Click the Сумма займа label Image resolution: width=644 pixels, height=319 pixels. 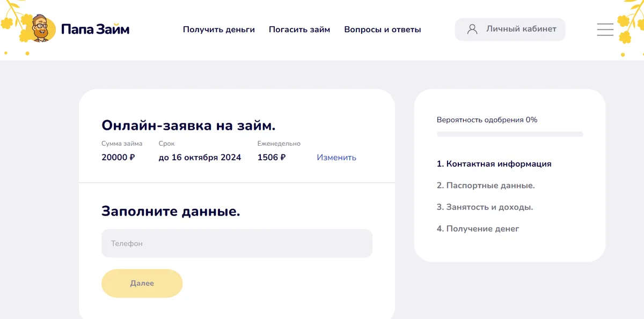click(122, 144)
